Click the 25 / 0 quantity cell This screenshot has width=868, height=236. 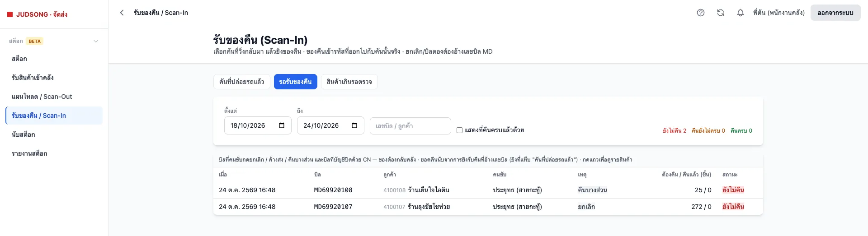pyautogui.click(x=703, y=190)
